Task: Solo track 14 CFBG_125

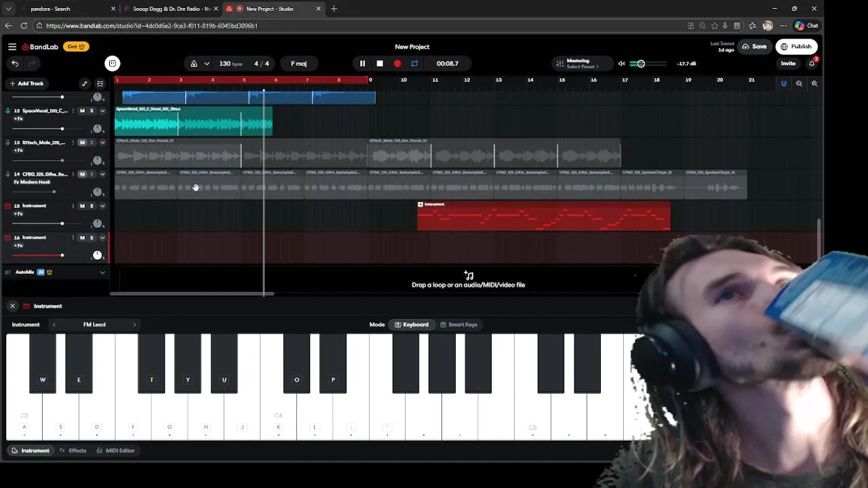Action: click(92, 174)
